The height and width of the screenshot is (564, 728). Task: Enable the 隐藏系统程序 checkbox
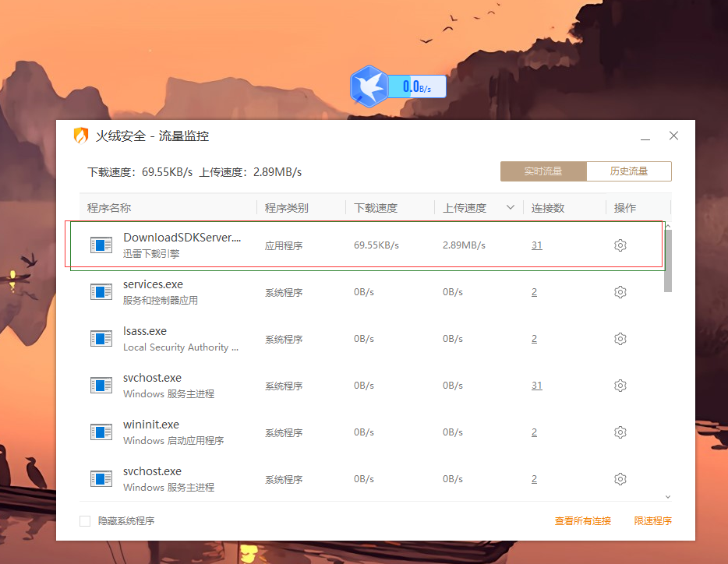[85, 520]
